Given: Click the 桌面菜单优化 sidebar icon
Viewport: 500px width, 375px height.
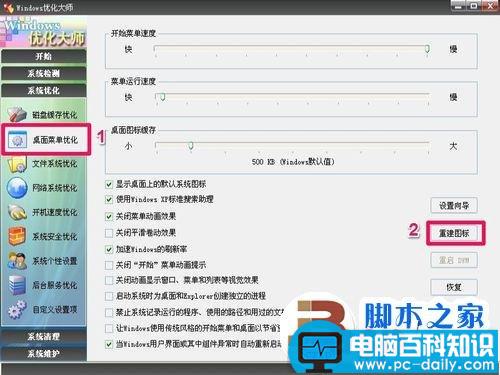Looking at the screenshot, I should pyautogui.click(x=17, y=139).
